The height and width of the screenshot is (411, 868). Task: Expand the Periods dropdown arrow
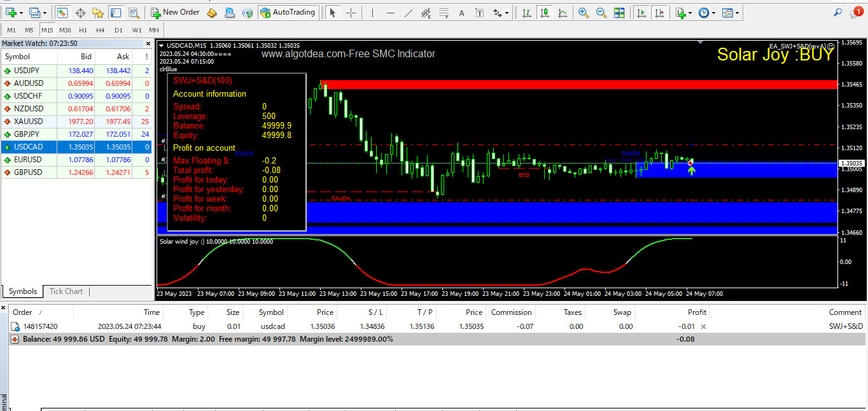tap(713, 13)
